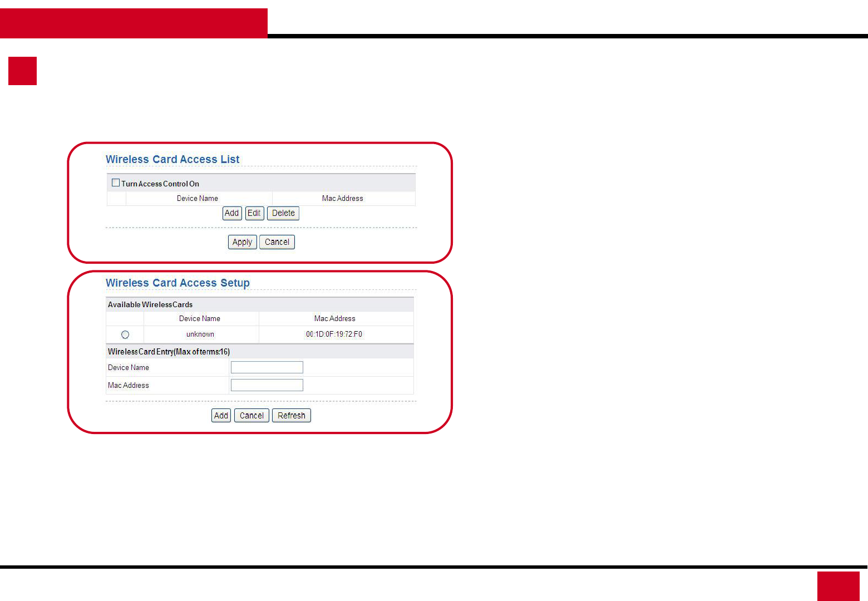Click Cancel button beside Refresh
Screen dimensions: 868x601
click(x=251, y=416)
